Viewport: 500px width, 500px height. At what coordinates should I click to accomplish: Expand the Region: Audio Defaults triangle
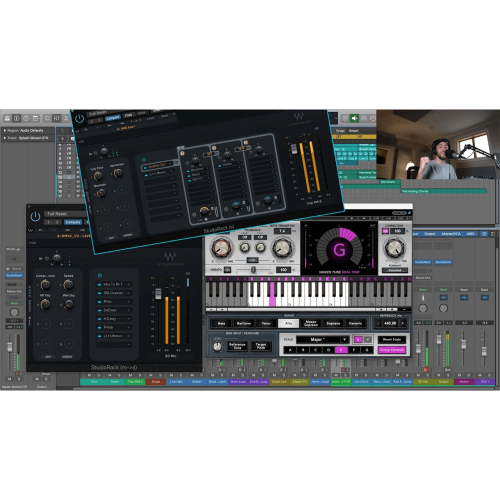tap(5, 130)
